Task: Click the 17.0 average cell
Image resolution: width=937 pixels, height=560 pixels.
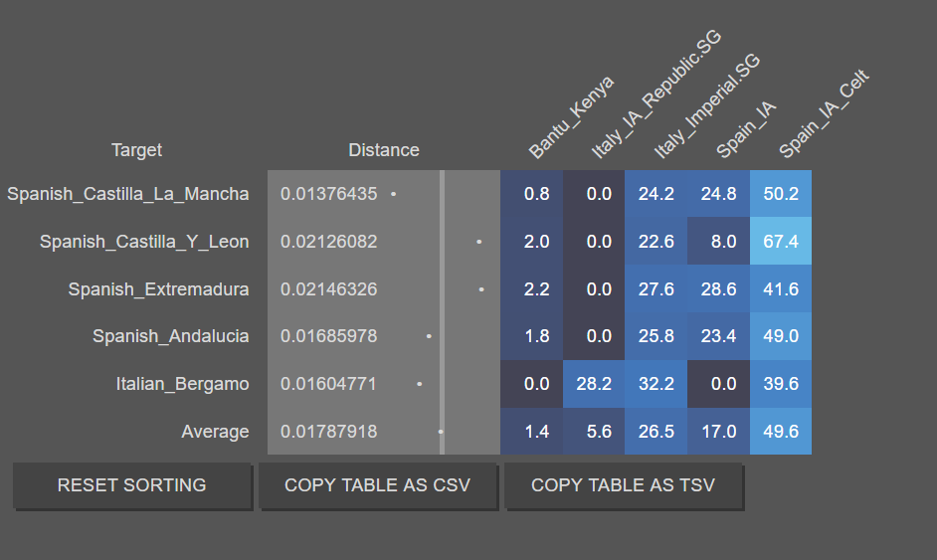Action: click(x=718, y=432)
